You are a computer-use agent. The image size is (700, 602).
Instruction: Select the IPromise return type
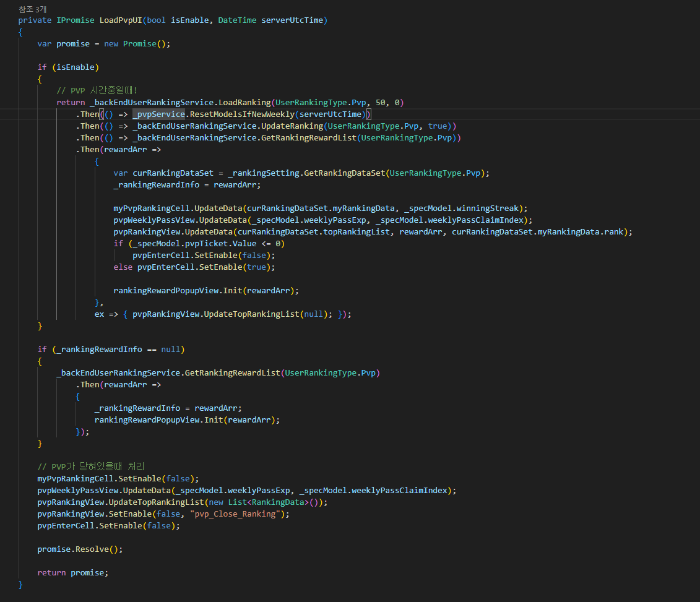pos(75,20)
